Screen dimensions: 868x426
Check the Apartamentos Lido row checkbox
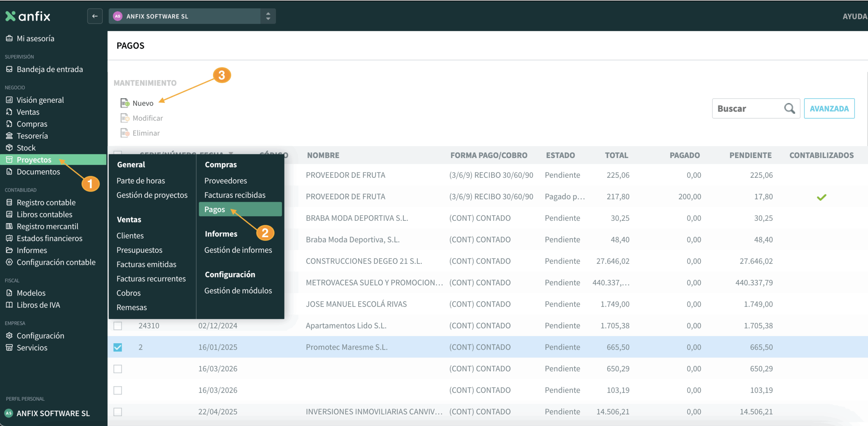click(x=118, y=326)
